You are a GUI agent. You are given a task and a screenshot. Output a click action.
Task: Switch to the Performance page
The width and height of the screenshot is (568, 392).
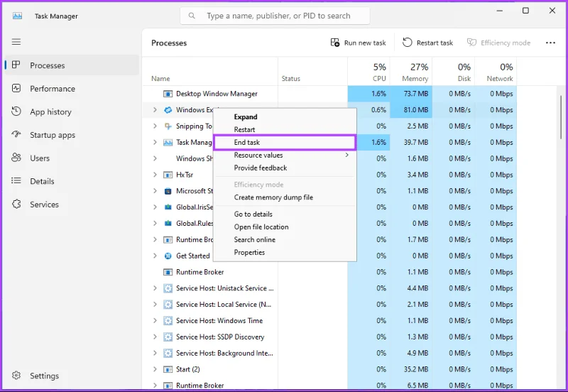[72, 88]
